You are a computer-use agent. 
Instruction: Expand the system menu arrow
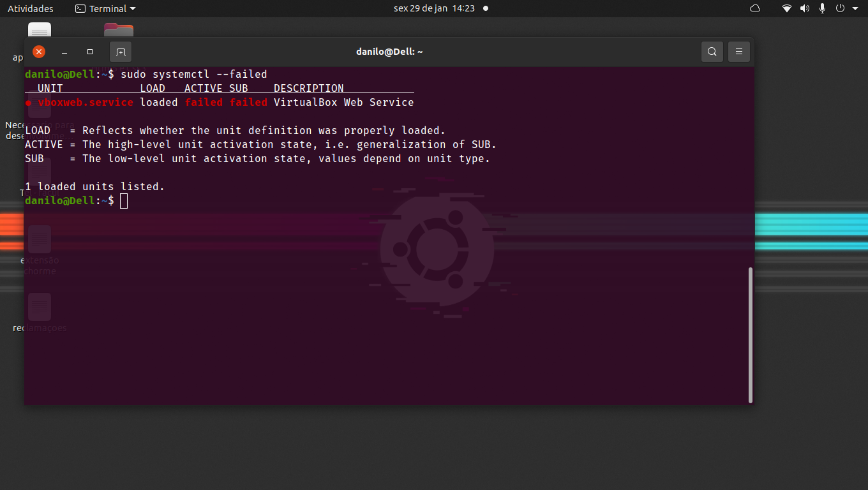pyautogui.click(x=855, y=8)
